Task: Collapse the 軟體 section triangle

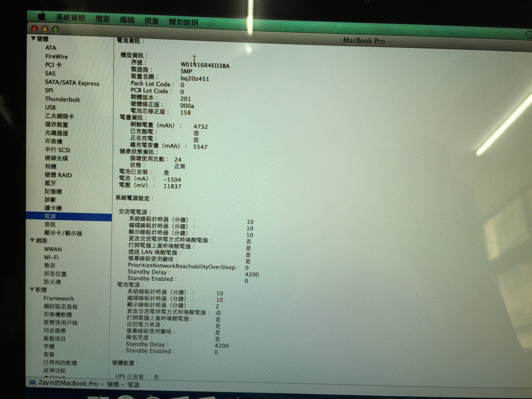Action: pyautogui.click(x=32, y=289)
